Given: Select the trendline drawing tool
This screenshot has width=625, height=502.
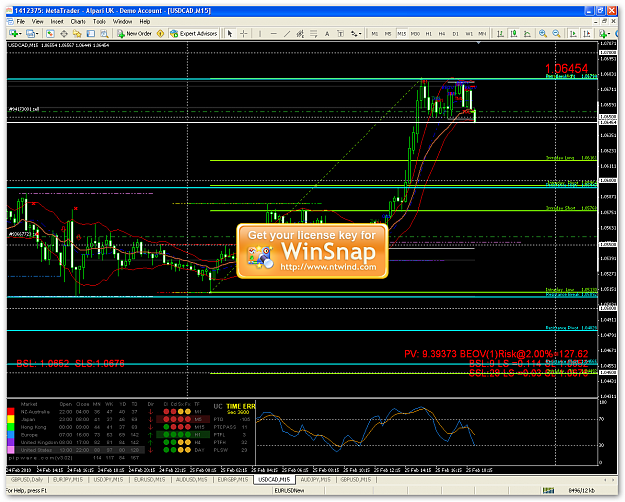Looking at the screenshot, I should tap(287, 34).
